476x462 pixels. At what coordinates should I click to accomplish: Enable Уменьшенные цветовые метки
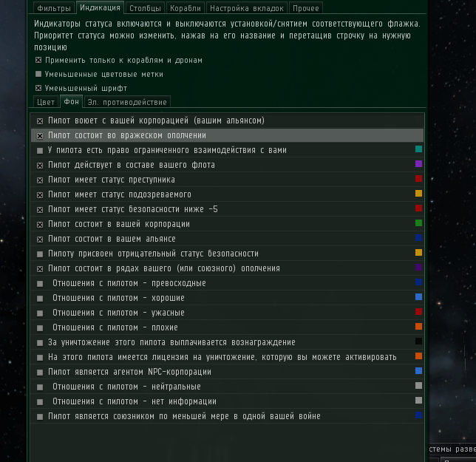coord(38,74)
